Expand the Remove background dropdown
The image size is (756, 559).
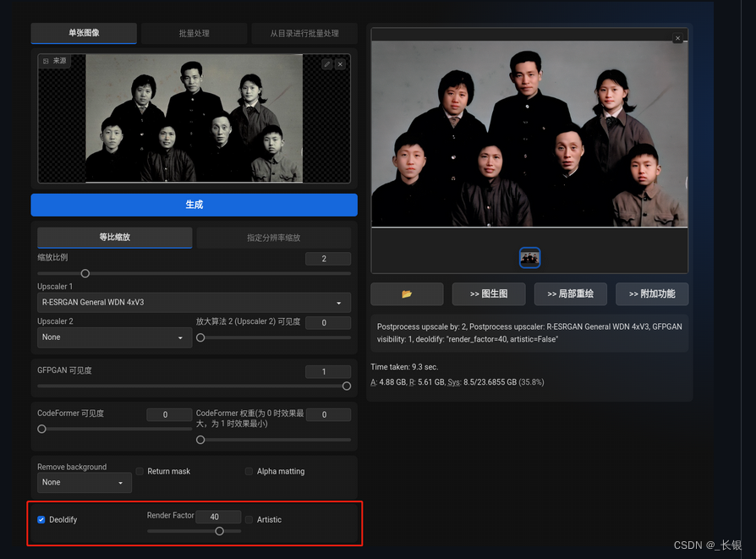pos(84,482)
